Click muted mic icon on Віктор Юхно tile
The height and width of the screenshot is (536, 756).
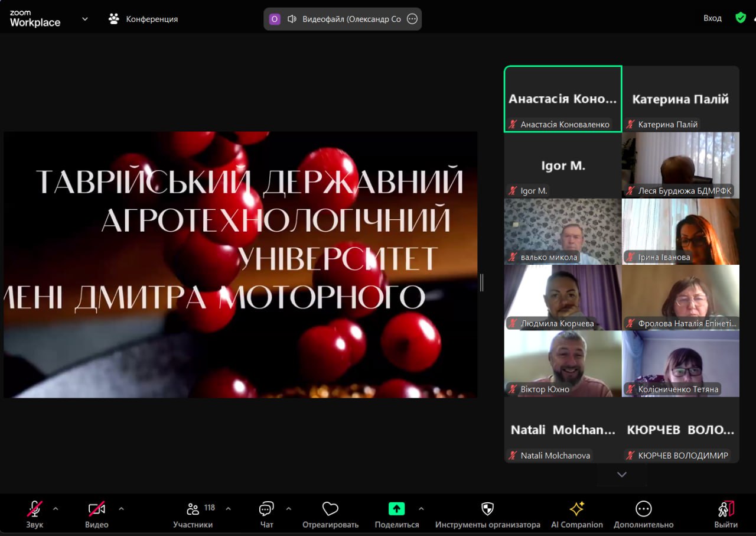pos(513,389)
